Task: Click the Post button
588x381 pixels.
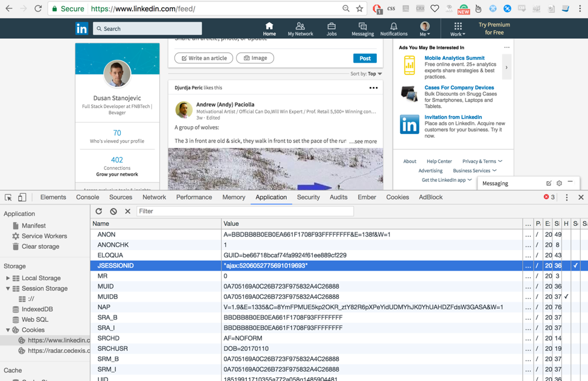Action: [x=365, y=58]
